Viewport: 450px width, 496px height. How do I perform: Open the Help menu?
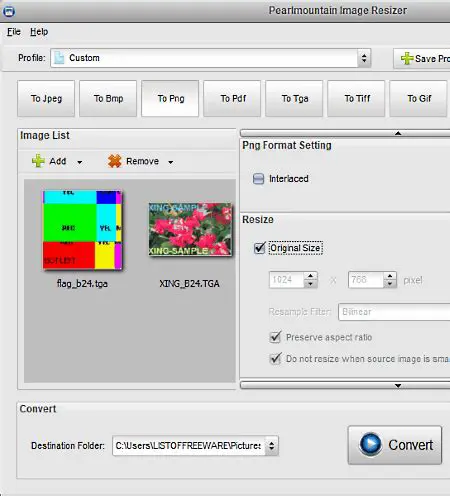click(39, 32)
